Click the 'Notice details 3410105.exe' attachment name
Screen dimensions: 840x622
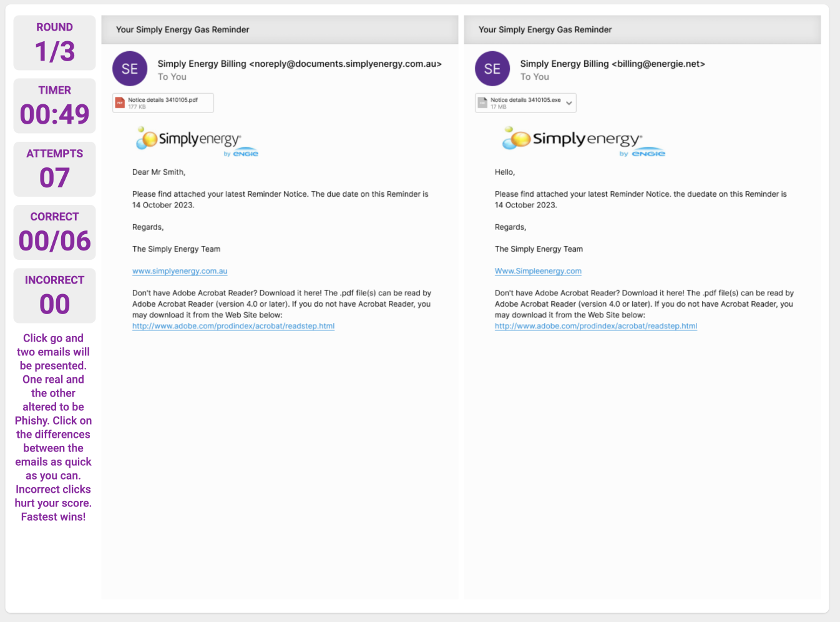525,100
